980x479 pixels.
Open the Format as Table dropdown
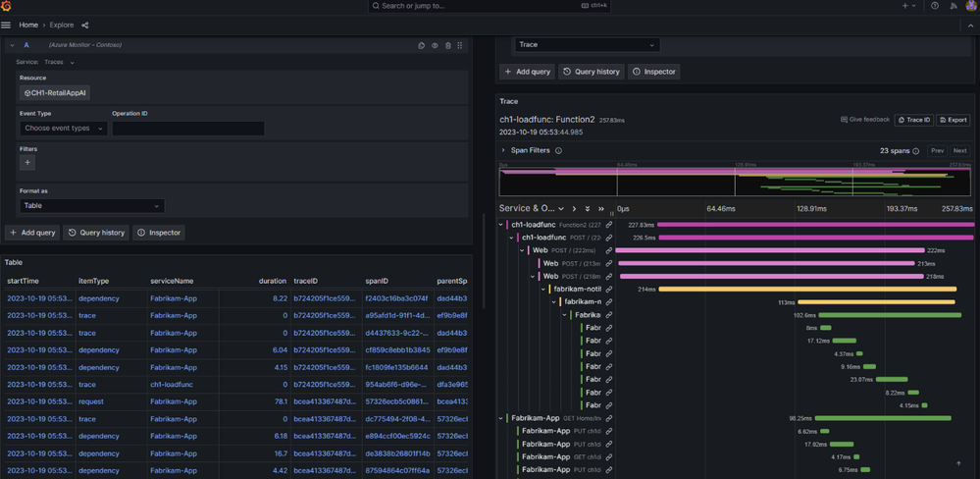coord(91,206)
